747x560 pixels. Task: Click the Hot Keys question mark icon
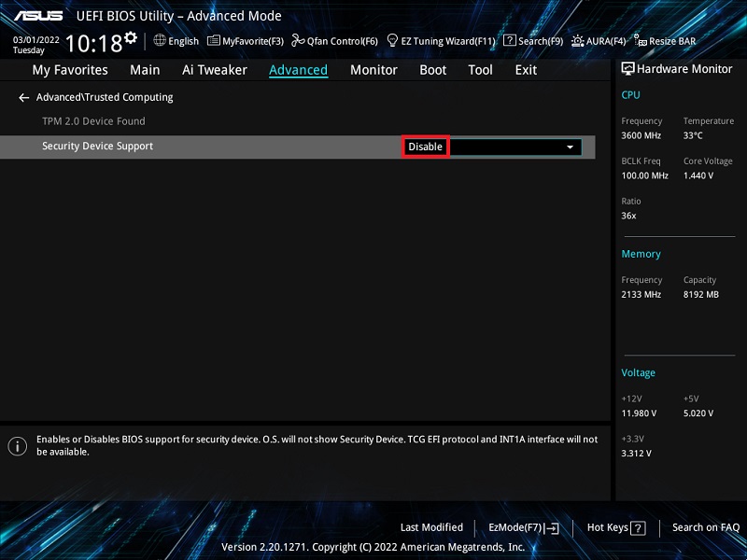coord(638,528)
